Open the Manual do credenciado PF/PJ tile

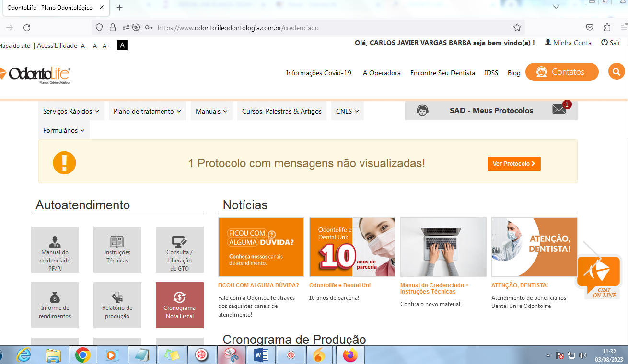coord(55,250)
